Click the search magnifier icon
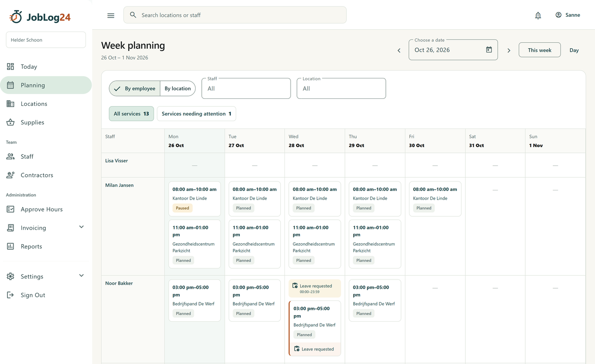 [x=133, y=15]
